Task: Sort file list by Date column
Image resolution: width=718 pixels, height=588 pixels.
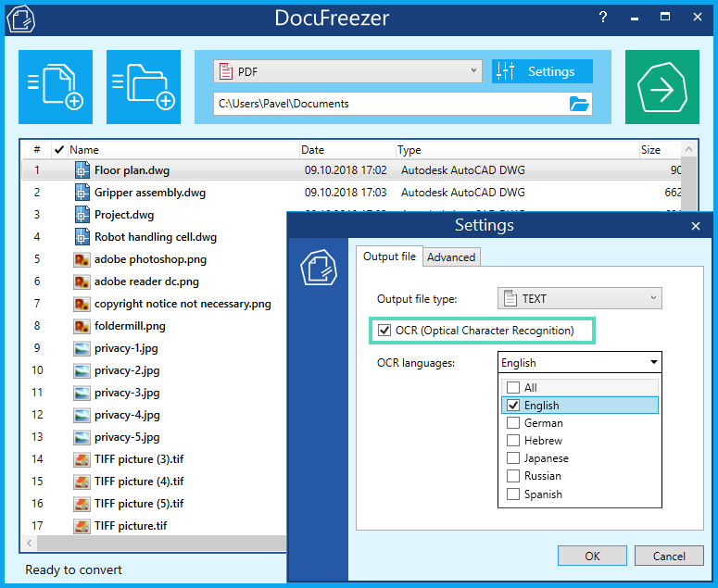Action: point(347,150)
